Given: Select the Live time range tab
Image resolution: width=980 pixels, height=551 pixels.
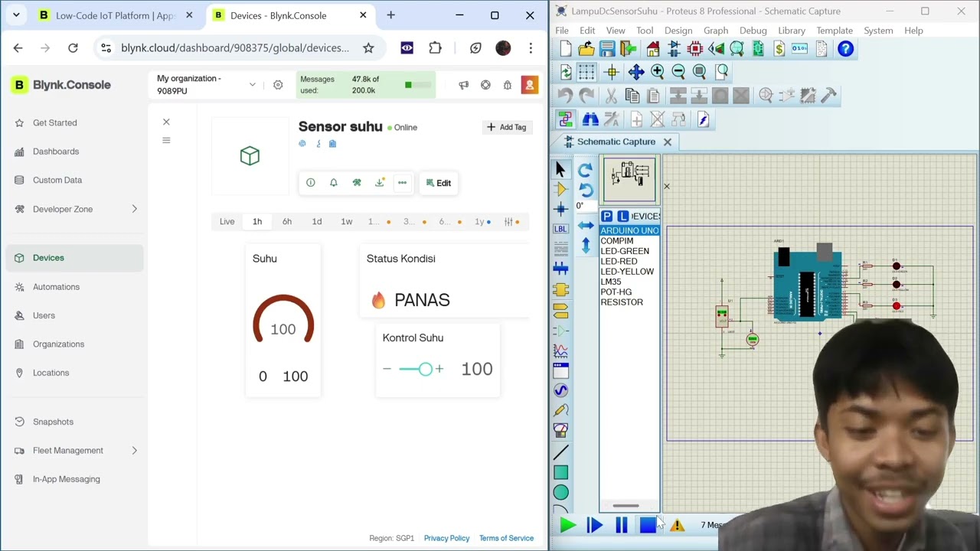Looking at the screenshot, I should pos(227,222).
